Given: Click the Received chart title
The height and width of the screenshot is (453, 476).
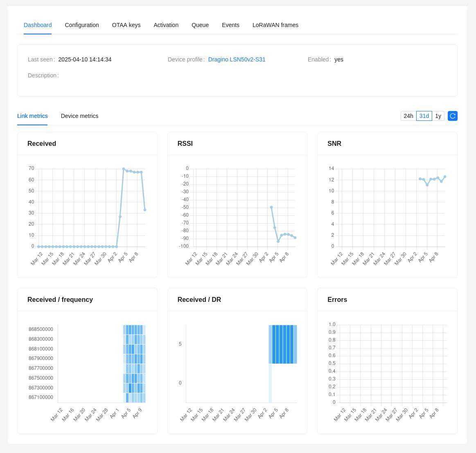Looking at the screenshot, I should tap(42, 143).
